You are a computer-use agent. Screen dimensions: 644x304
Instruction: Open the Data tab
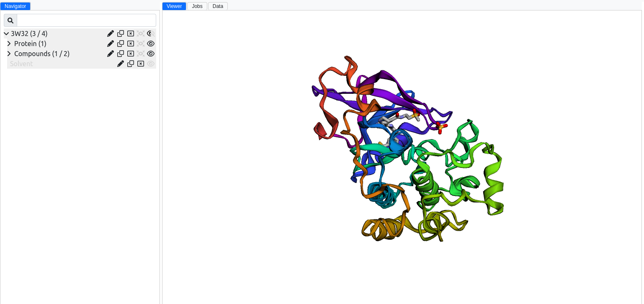[218, 6]
